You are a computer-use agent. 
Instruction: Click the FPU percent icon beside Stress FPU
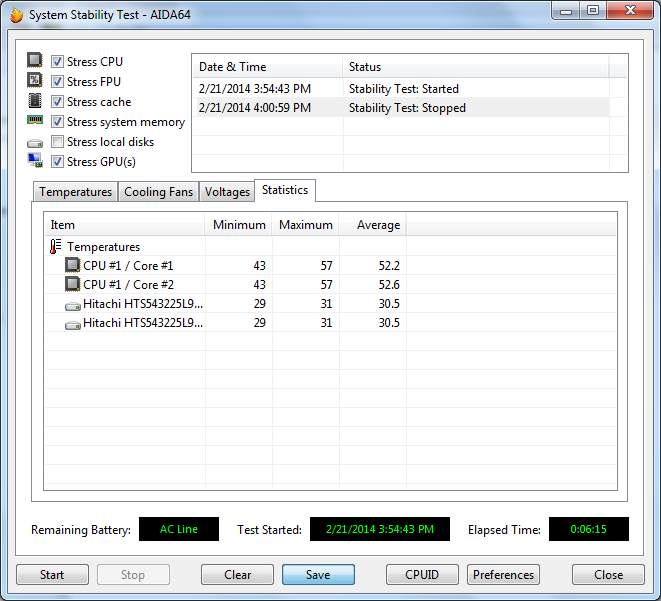pos(35,80)
